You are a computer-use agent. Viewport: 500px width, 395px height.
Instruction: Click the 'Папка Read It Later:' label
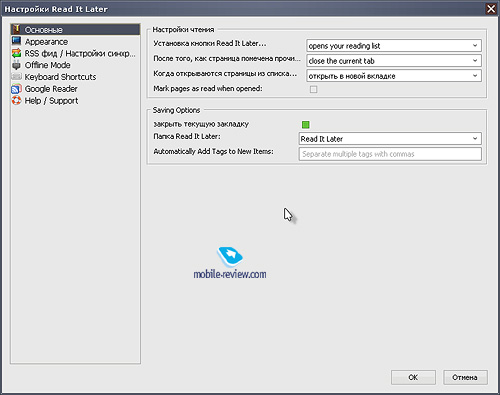pyautogui.click(x=187, y=136)
